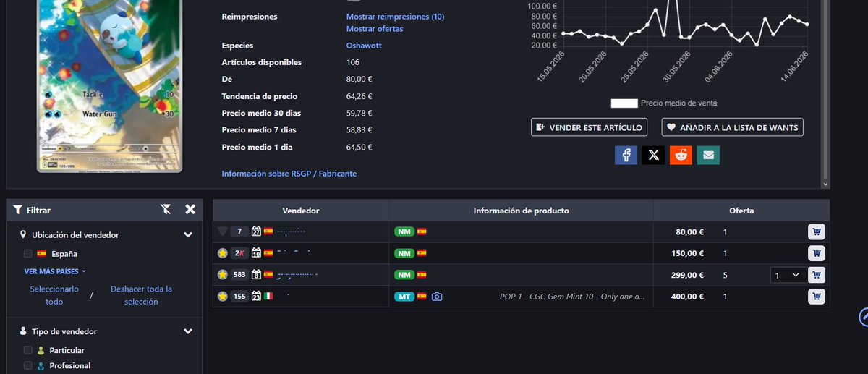Image resolution: width=868 pixels, height=374 pixels.
Task: Click the 106 available articles value
Action: click(x=353, y=62)
